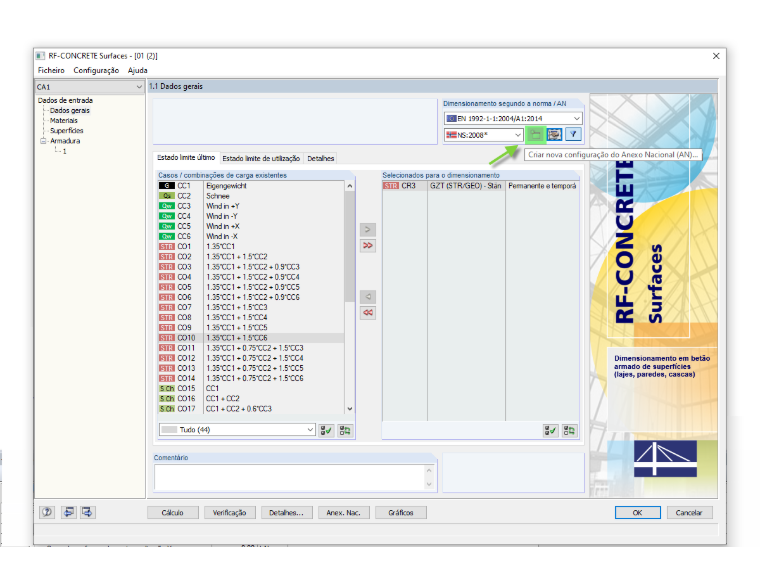The height and width of the screenshot is (570, 760).
Task: Select combination CO17 row
Action: click(251, 409)
